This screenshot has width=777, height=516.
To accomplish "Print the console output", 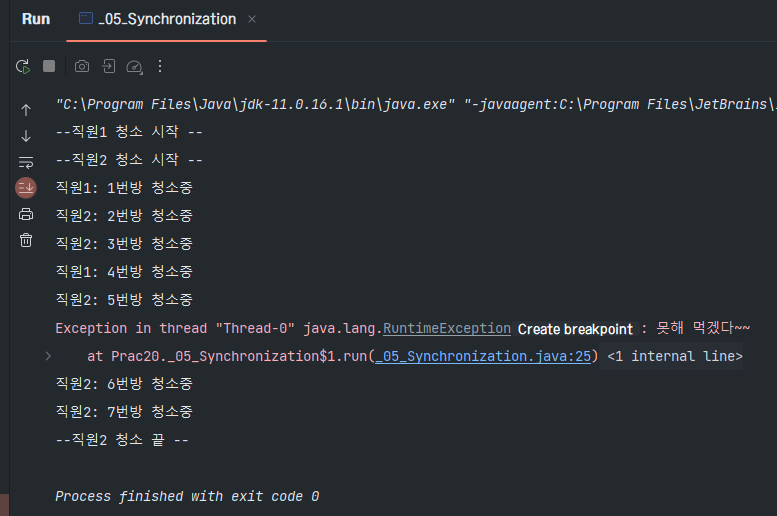I will tap(26, 214).
